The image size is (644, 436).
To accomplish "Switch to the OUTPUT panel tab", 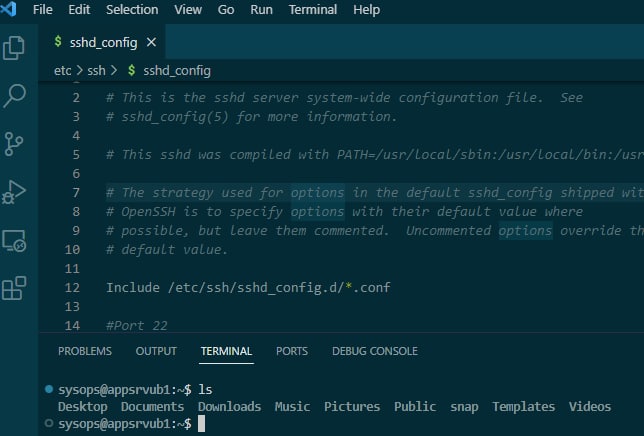I will [x=156, y=351].
